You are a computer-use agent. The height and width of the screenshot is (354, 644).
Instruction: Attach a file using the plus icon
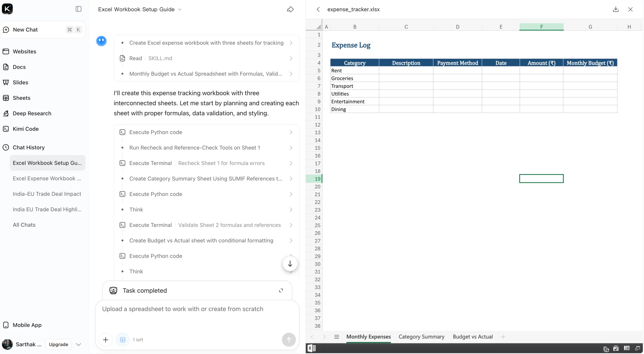point(105,340)
